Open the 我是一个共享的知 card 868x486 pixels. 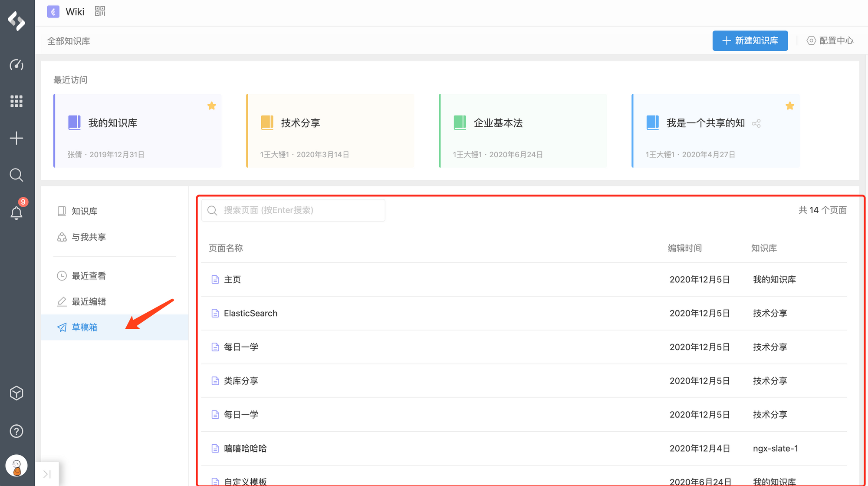[x=715, y=131]
